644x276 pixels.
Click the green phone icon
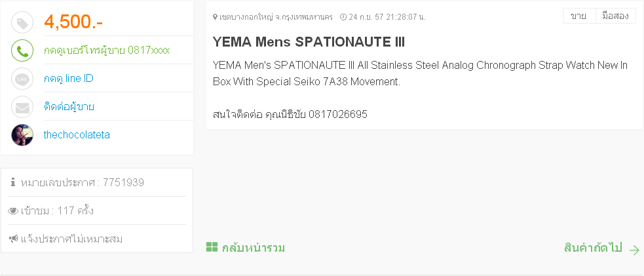point(22,51)
